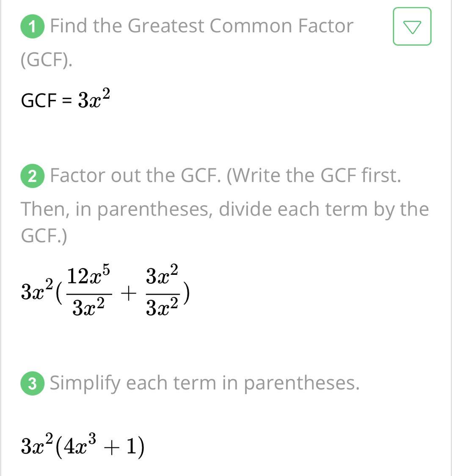Click the 3x² over 3x² fraction
Screen dimensions: 452x476
coord(162,292)
